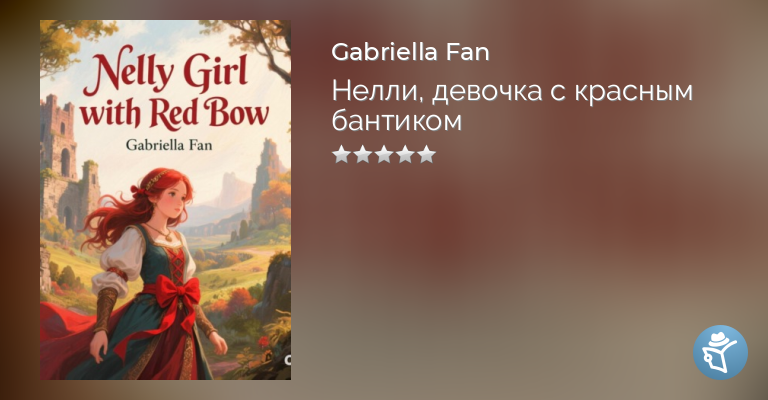This screenshot has height=400, width=768.
Task: Select the fifth rating star
Action: click(426, 154)
